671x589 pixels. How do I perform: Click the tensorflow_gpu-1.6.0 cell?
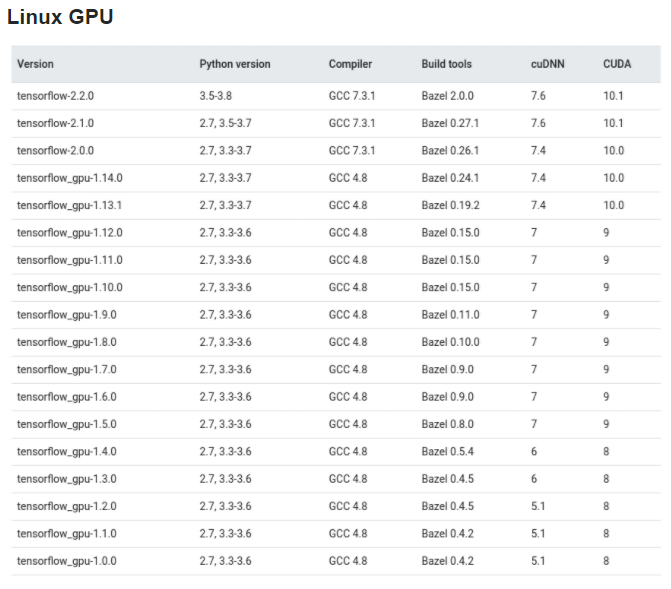click(x=67, y=397)
